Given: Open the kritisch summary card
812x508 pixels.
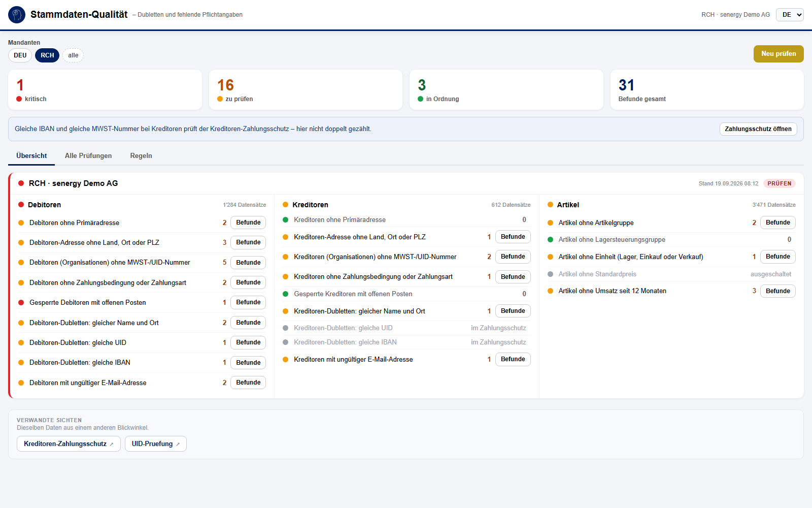Looking at the screenshot, I should pos(105,90).
